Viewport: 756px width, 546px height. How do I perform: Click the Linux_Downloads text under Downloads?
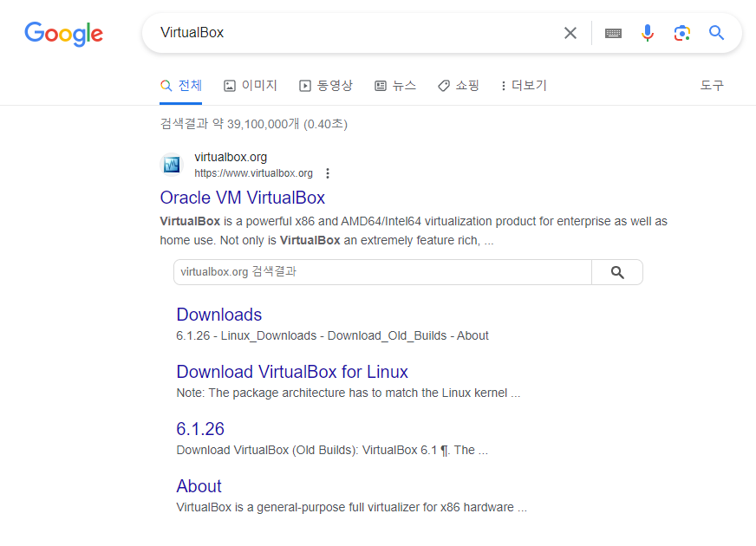click(x=269, y=336)
